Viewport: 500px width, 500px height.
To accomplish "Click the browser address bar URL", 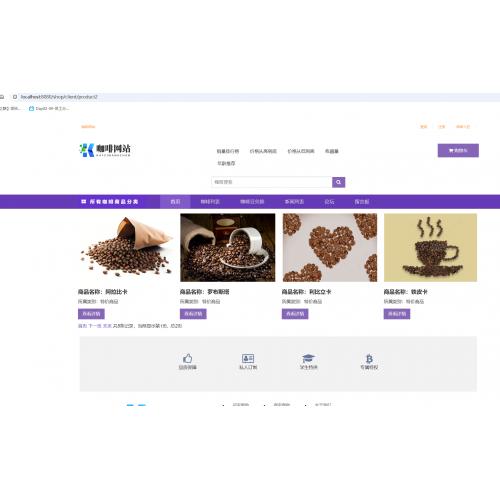I will [59, 97].
